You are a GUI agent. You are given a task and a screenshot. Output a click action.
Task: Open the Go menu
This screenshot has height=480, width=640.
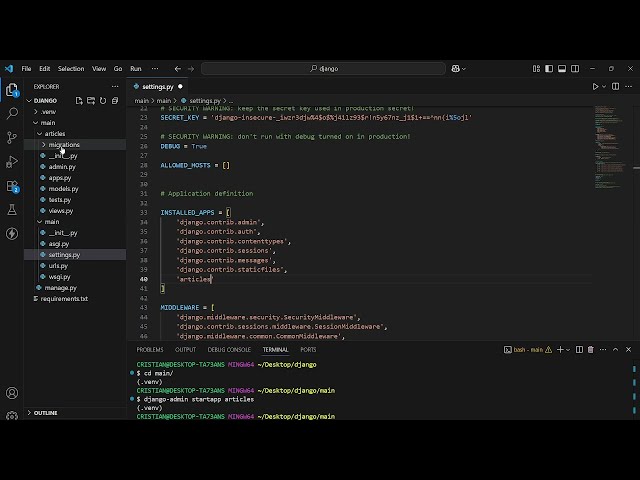[x=118, y=69]
